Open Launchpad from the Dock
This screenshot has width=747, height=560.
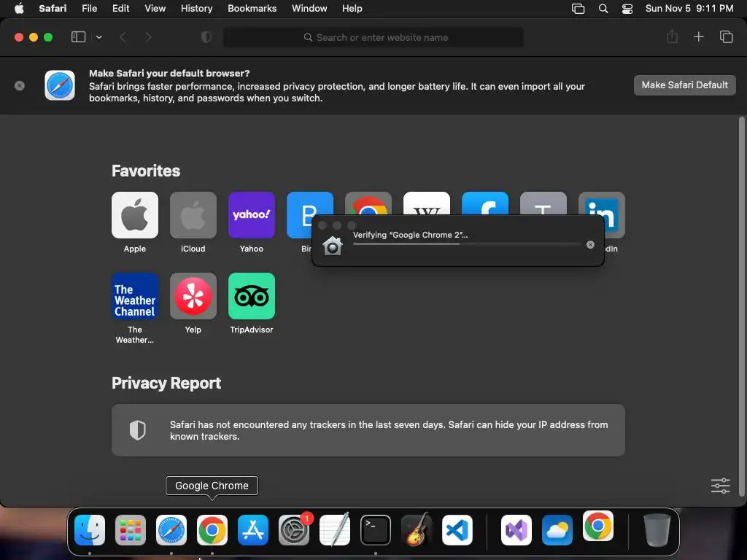(130, 529)
